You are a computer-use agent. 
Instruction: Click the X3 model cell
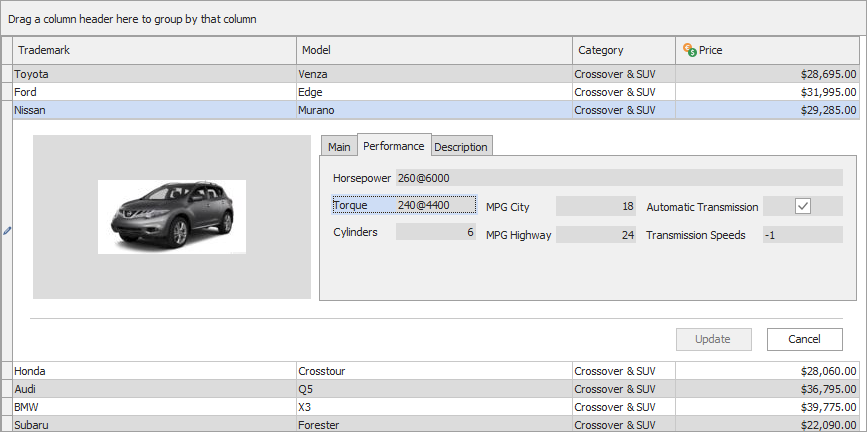pos(435,407)
